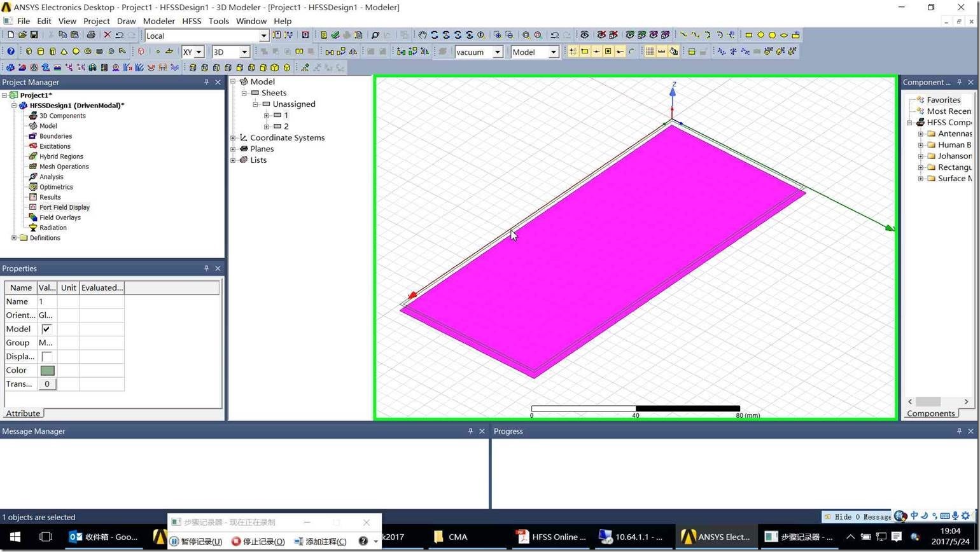Activate the Pan hand tool

(422, 35)
